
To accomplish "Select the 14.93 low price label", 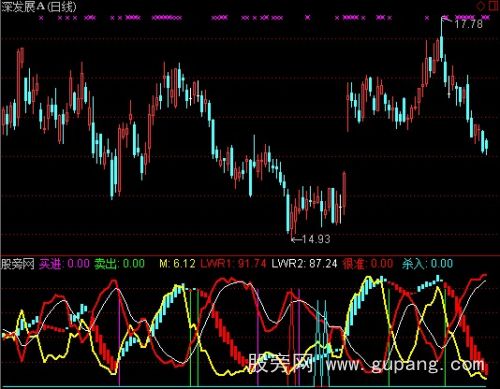I will pyautogui.click(x=316, y=239).
